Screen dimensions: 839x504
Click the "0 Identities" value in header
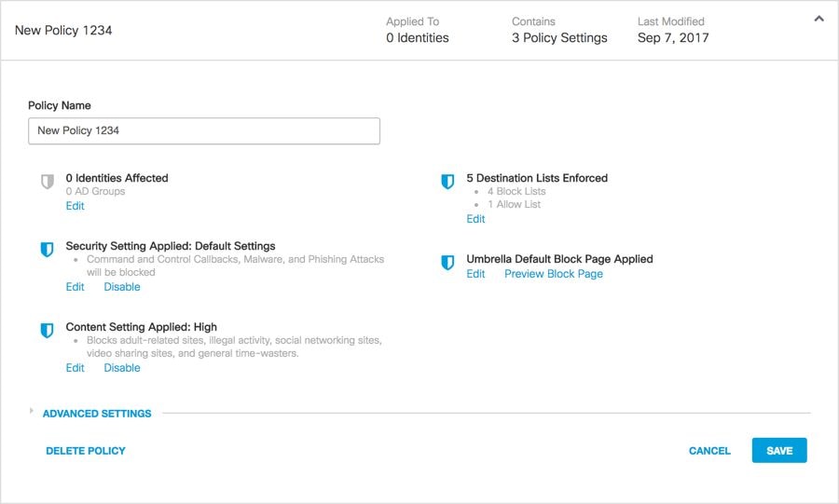coord(418,38)
